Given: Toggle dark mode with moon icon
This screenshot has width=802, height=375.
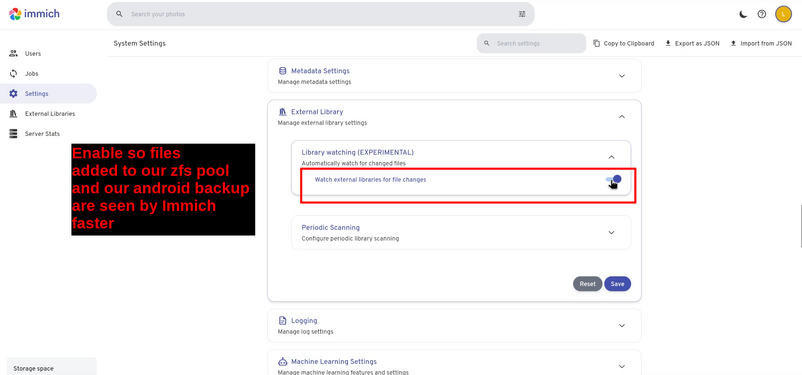Looking at the screenshot, I should tap(743, 14).
